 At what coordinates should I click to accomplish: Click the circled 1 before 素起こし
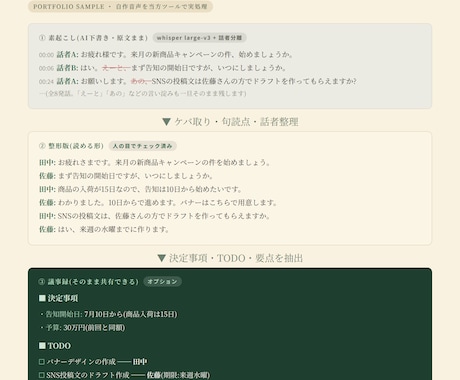click(x=42, y=38)
